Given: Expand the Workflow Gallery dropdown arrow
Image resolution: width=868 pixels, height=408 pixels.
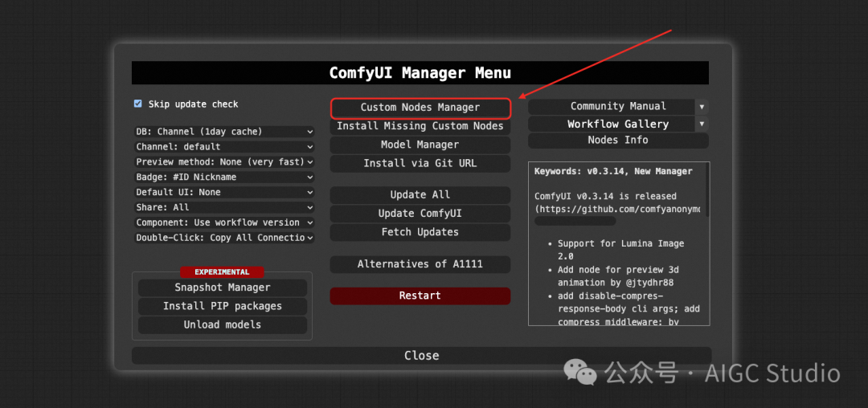Looking at the screenshot, I should click(702, 124).
